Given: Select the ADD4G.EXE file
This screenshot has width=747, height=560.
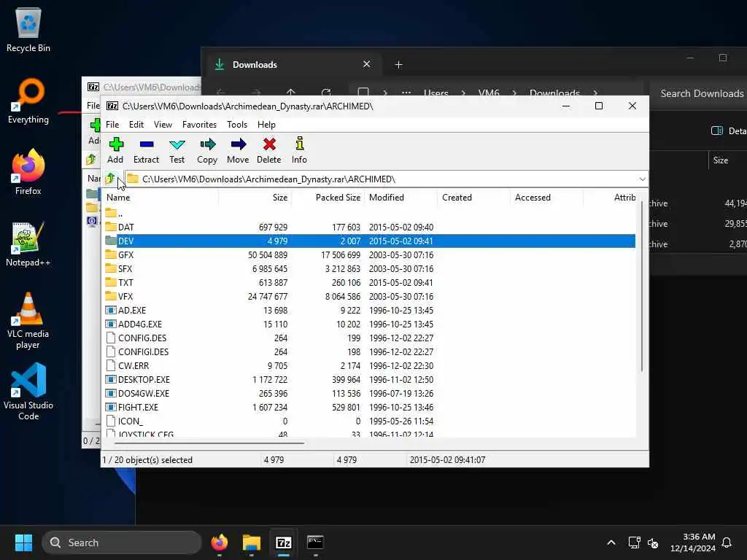Looking at the screenshot, I should pyautogui.click(x=369, y=324).
